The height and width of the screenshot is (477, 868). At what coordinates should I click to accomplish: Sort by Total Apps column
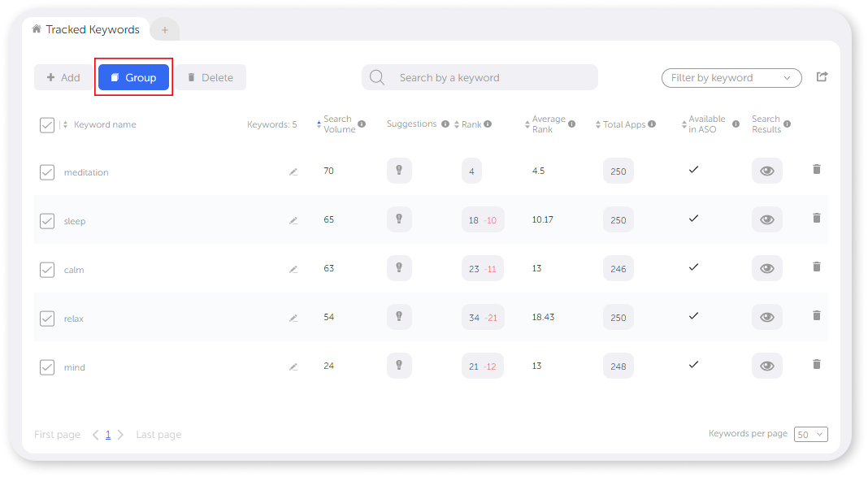point(598,124)
